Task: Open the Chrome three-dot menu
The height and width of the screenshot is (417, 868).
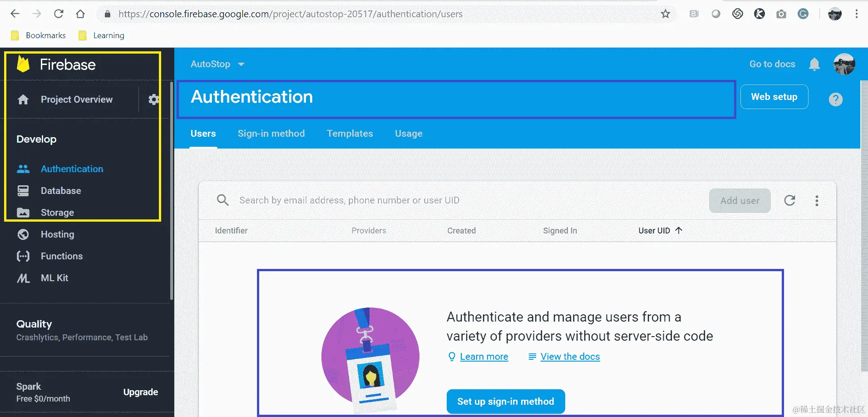Action: (x=857, y=14)
